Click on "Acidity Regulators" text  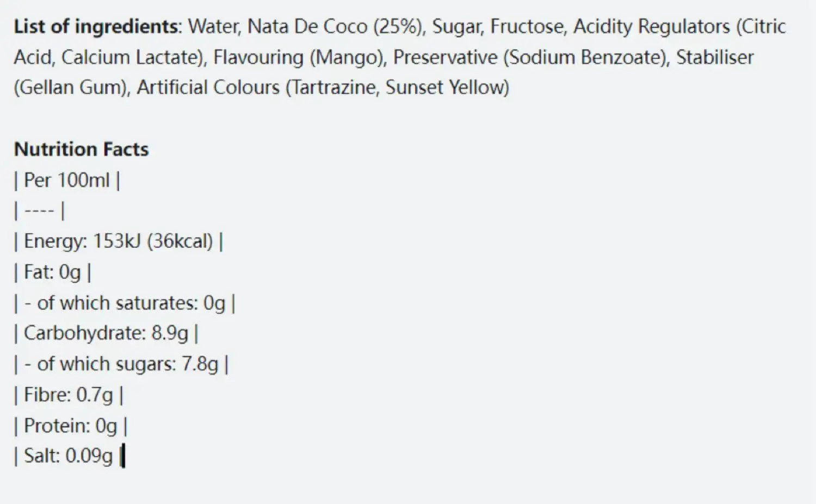651,27
